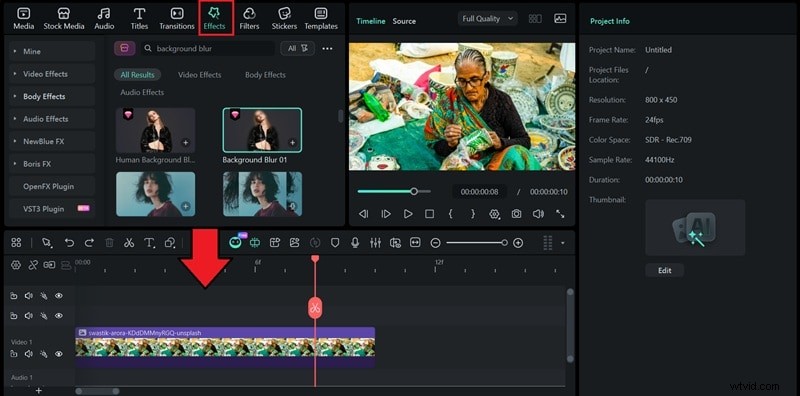Select the All Results filter
This screenshot has width=800, height=396.
[137, 75]
